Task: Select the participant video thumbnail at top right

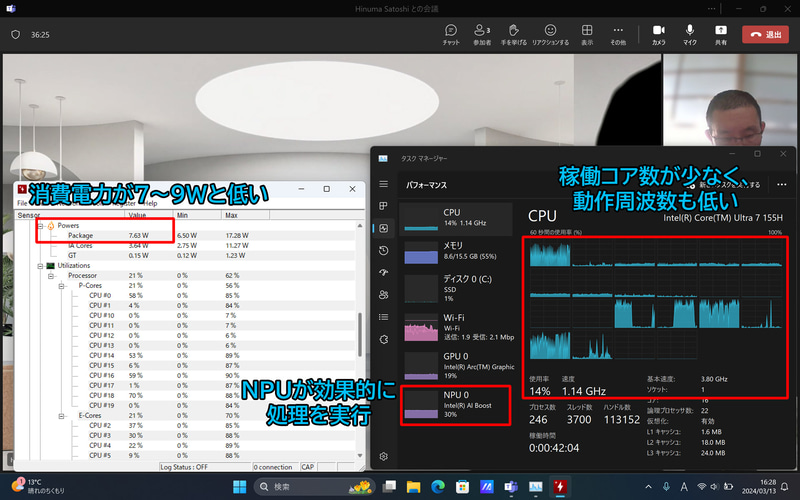Action: (x=730, y=100)
